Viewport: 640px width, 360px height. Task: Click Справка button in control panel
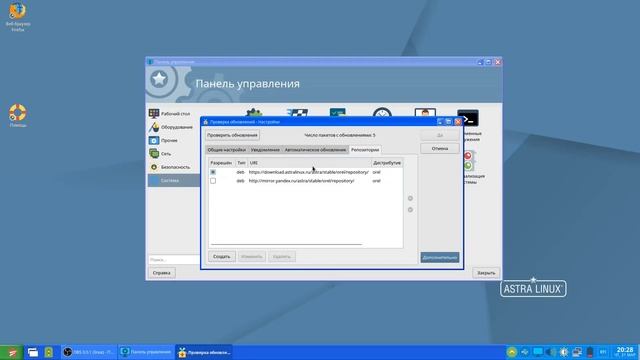(x=162, y=273)
